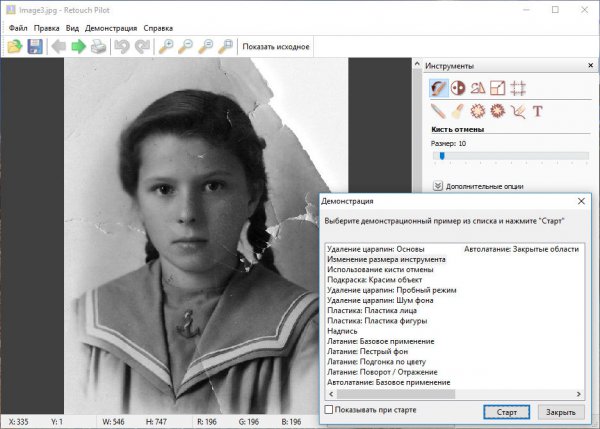600x429 pixels.
Task: Click the girl's face in the photo
Action: tap(189, 203)
